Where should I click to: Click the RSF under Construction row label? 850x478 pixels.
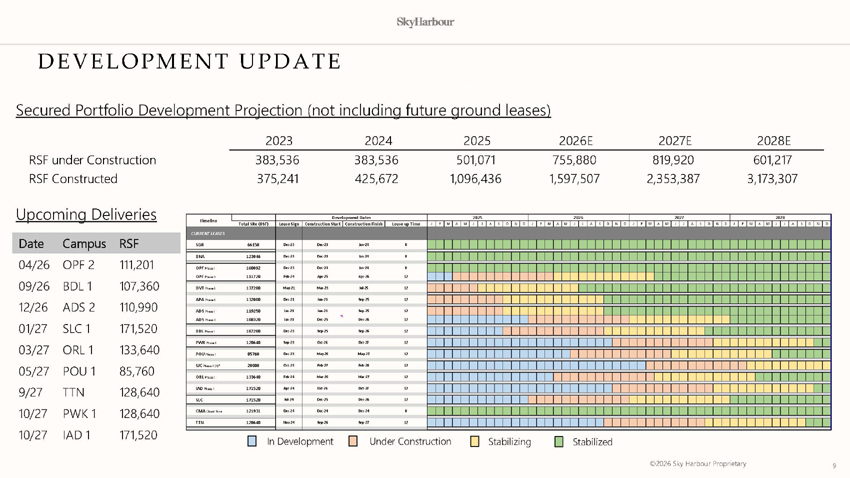pos(86,160)
